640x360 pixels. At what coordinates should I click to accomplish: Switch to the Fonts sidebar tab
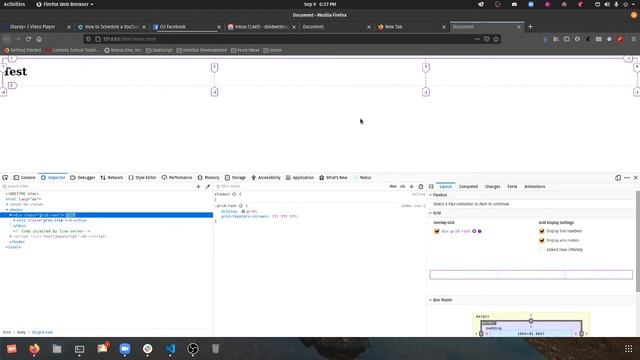[x=512, y=187]
